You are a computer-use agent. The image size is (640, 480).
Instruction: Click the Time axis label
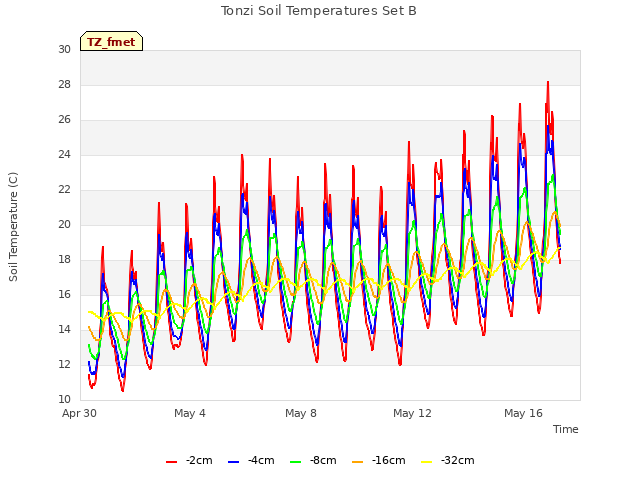pyautogui.click(x=566, y=429)
